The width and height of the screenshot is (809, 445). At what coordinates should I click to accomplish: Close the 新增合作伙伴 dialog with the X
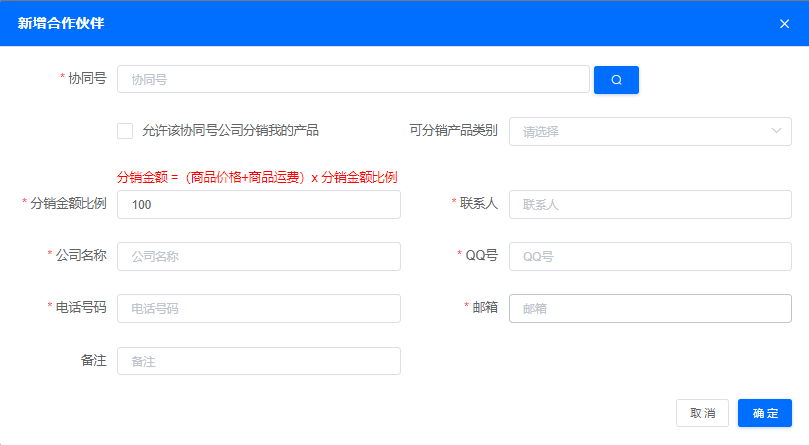click(784, 24)
